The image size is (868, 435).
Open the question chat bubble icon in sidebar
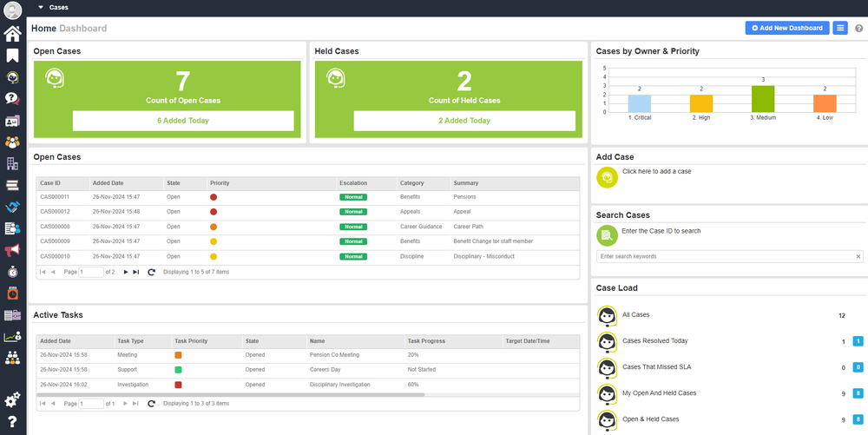coord(12,98)
